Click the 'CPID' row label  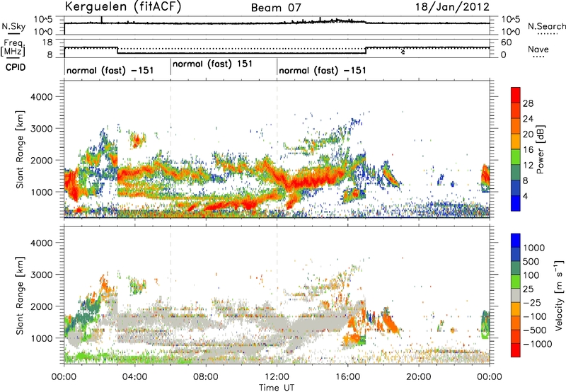pyautogui.click(x=16, y=67)
